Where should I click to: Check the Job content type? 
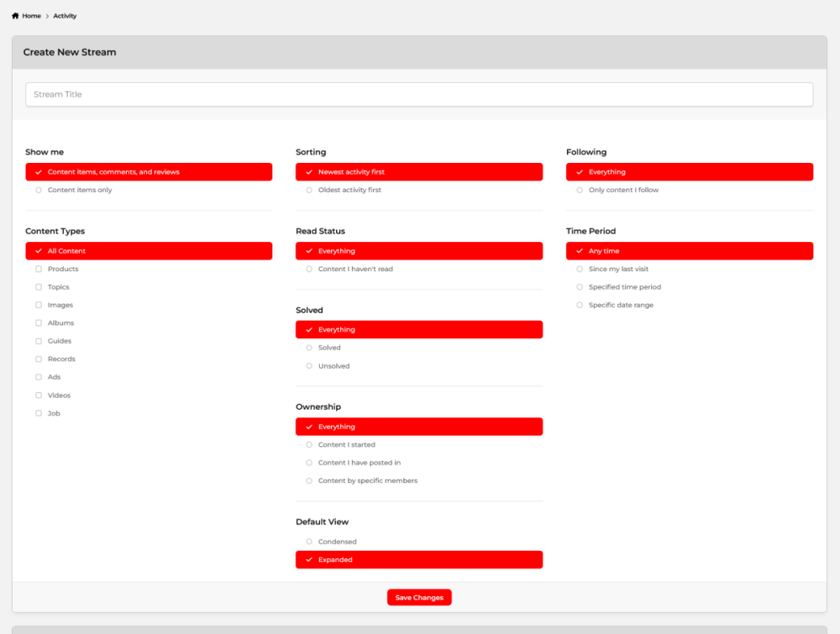tap(52, 413)
